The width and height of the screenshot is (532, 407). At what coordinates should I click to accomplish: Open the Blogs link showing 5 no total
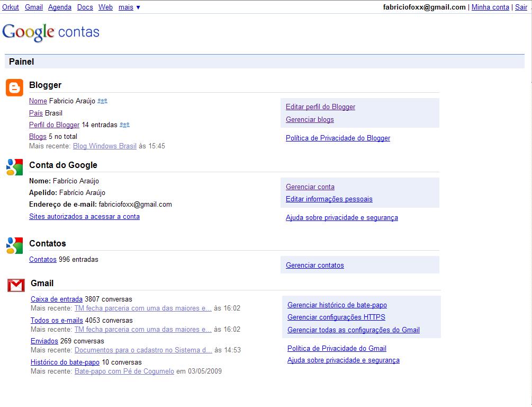click(x=38, y=137)
